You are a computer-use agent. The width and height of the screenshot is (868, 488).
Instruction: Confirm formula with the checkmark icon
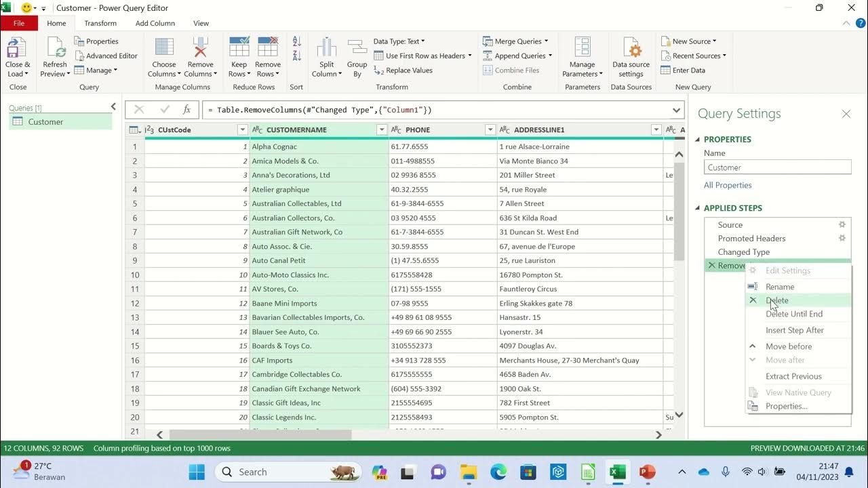pos(164,110)
